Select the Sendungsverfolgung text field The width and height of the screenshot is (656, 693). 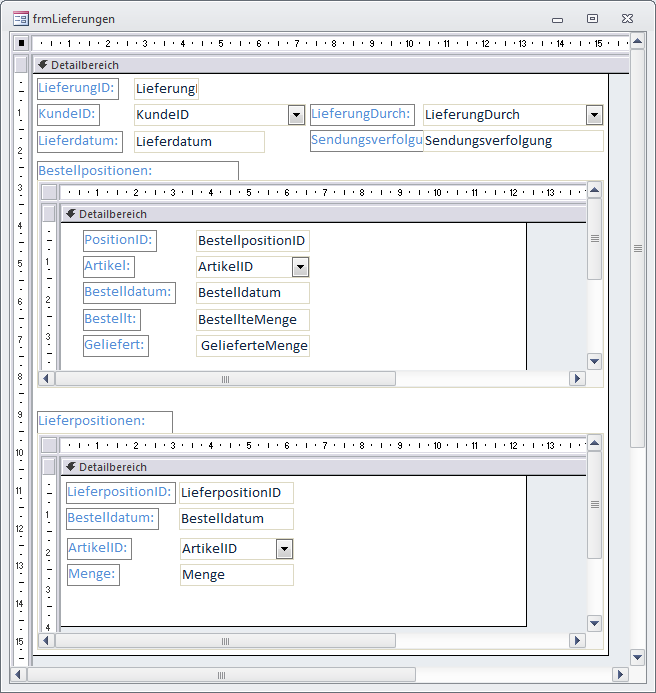pos(513,141)
